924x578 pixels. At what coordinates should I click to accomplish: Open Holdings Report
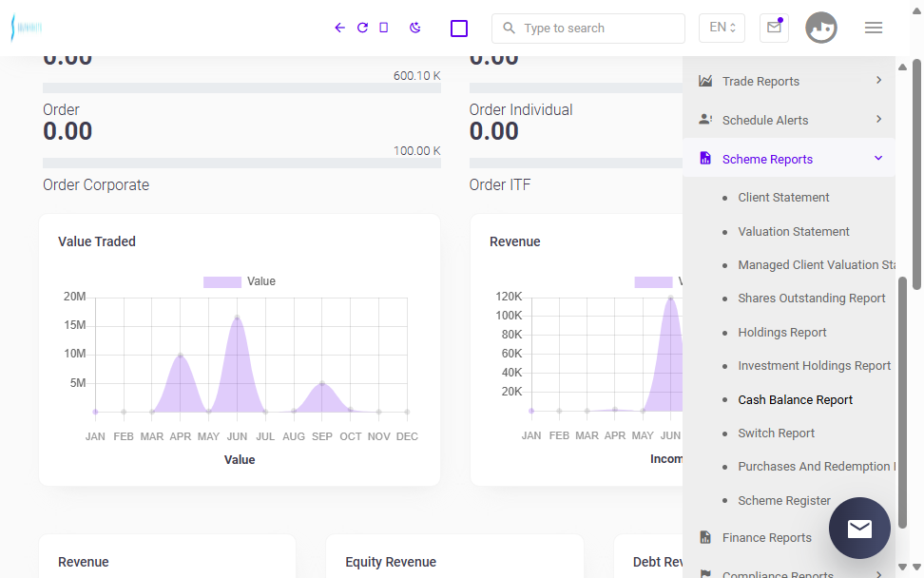pyautogui.click(x=782, y=333)
